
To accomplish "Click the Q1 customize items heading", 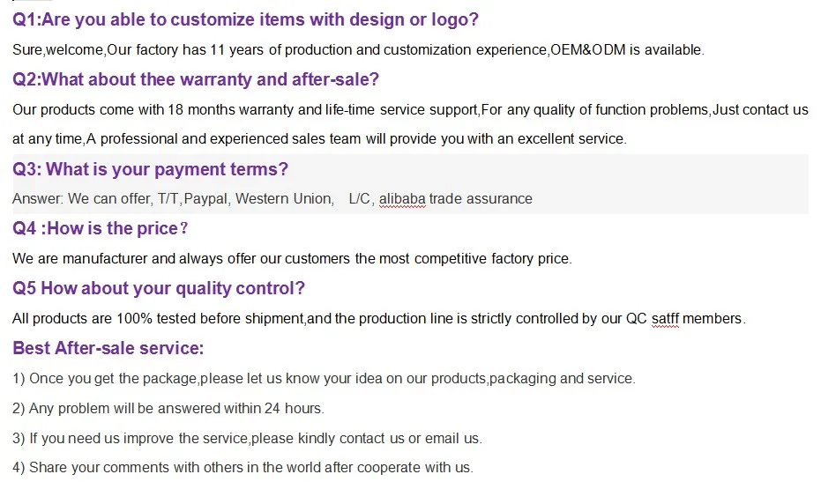I will 245,20.
